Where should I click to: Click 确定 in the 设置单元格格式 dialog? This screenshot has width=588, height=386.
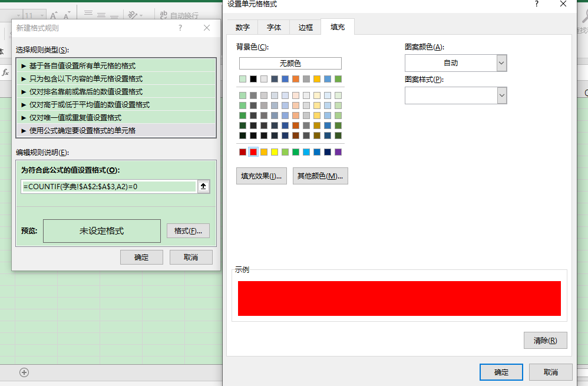click(x=501, y=372)
